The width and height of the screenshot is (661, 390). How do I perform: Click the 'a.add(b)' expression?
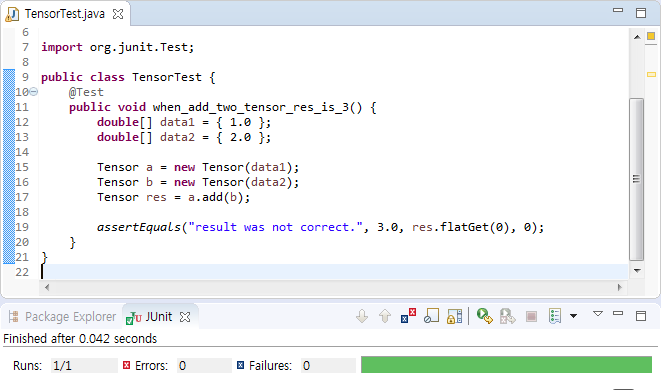click(x=215, y=197)
